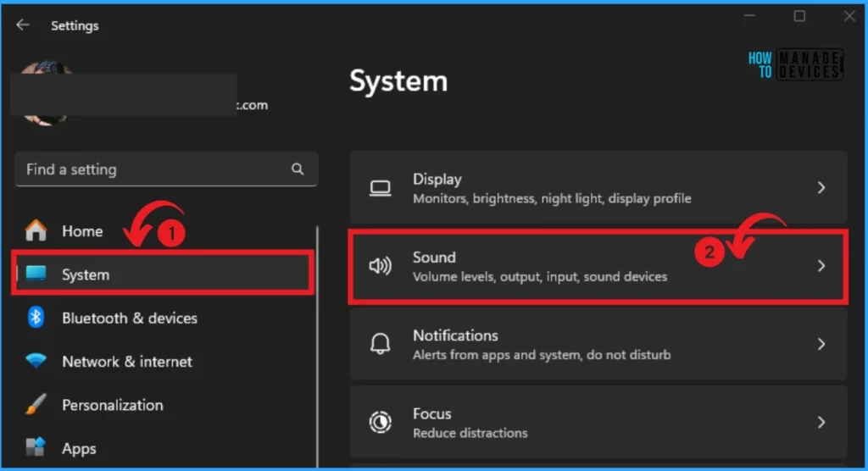Click 'Alerts from apps and system, do not disturb'
The image size is (868, 471).
click(542, 354)
